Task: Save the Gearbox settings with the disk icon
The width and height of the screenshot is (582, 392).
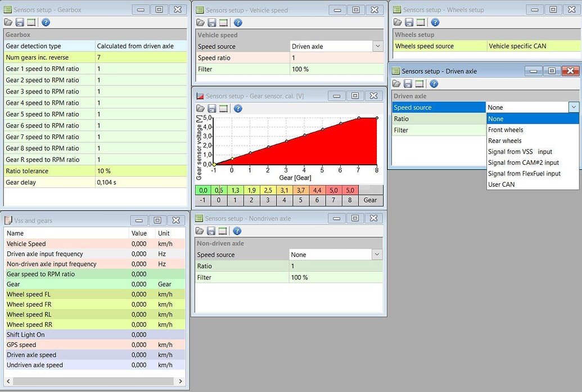Action: (x=20, y=22)
